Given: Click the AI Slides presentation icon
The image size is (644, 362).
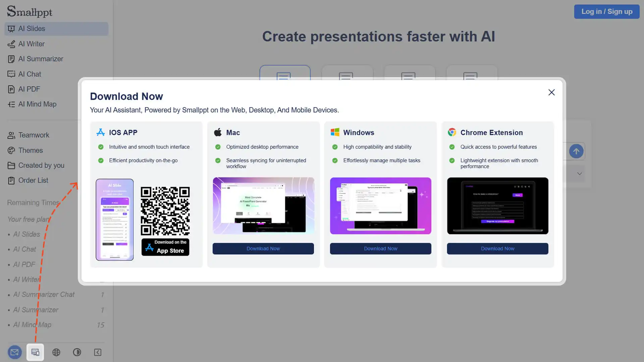Looking at the screenshot, I should pyautogui.click(x=11, y=29).
